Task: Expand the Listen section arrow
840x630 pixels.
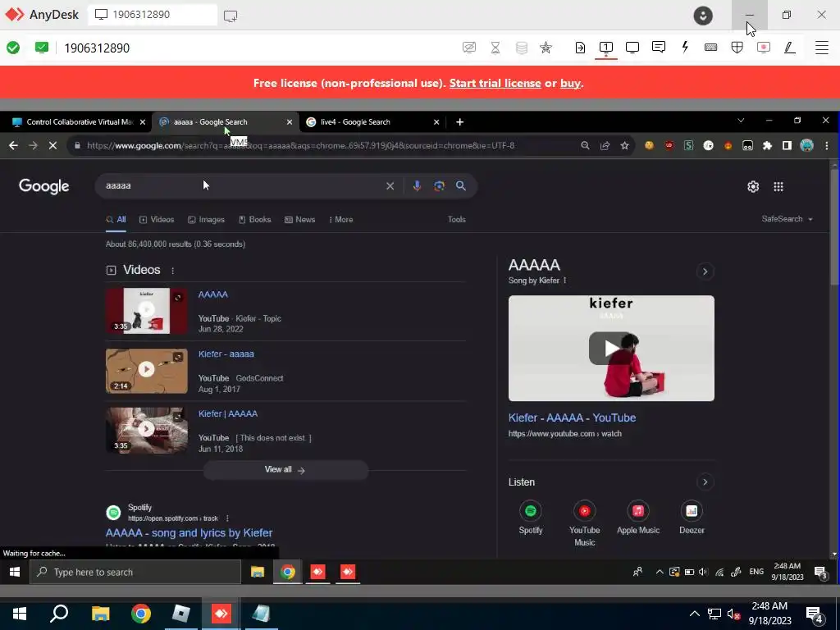Action: pos(705,482)
